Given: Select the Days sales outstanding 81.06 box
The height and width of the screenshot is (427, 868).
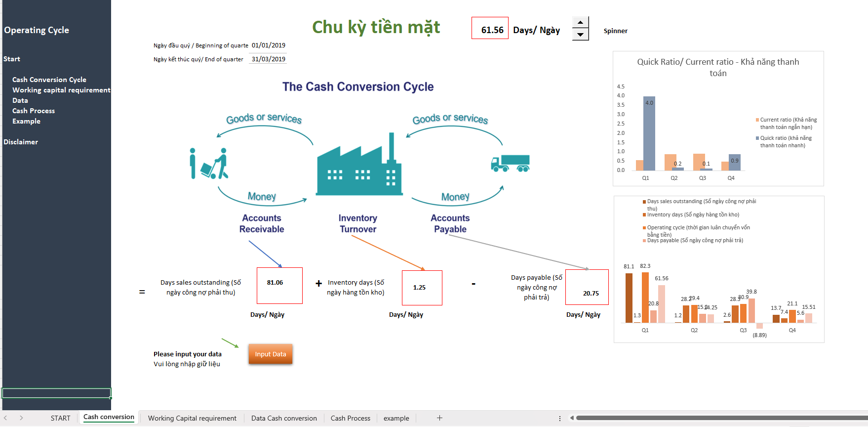Looking at the screenshot, I should tap(279, 285).
